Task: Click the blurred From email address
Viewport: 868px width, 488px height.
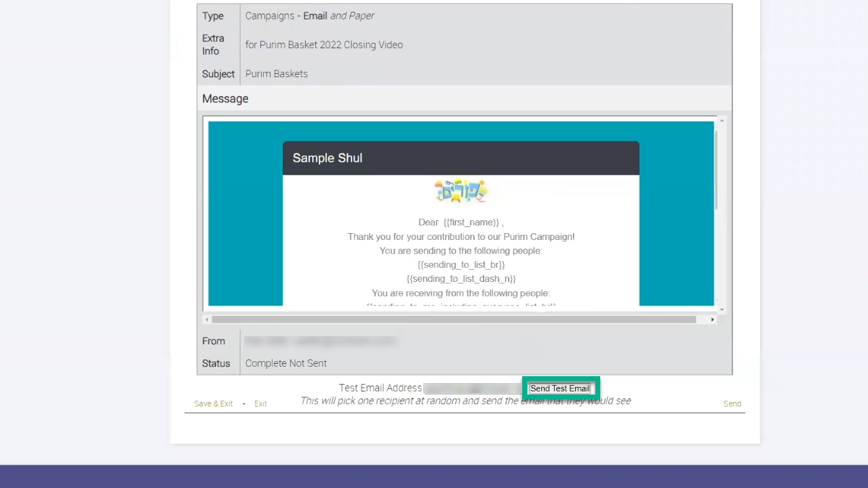Action: pos(320,341)
